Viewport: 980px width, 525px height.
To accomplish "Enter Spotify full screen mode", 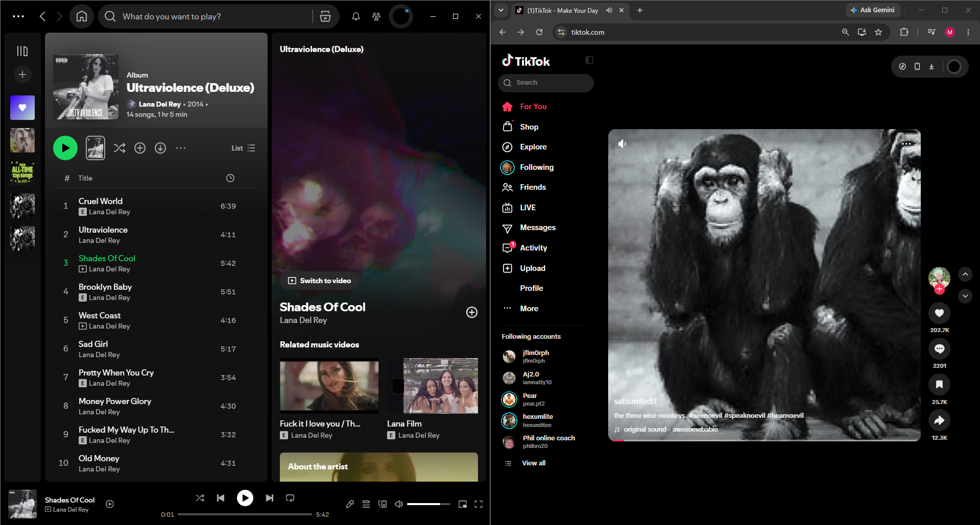I will click(x=479, y=504).
